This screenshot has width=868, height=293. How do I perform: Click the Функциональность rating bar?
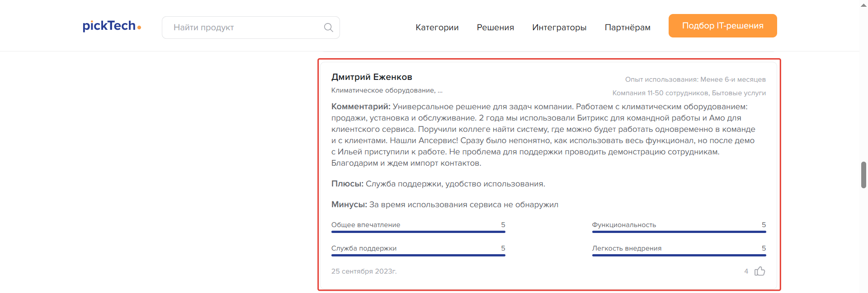click(x=679, y=232)
